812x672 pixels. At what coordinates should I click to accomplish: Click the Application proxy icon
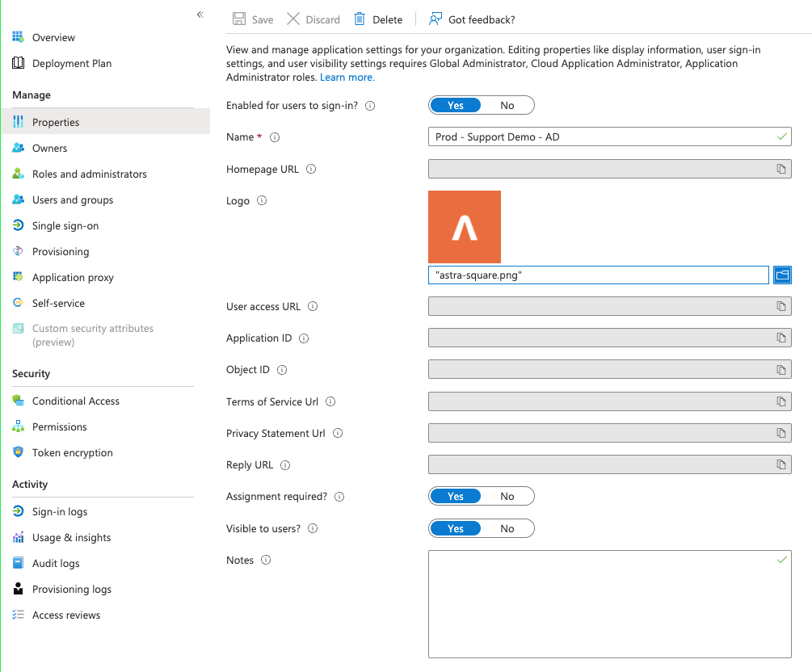click(18, 277)
